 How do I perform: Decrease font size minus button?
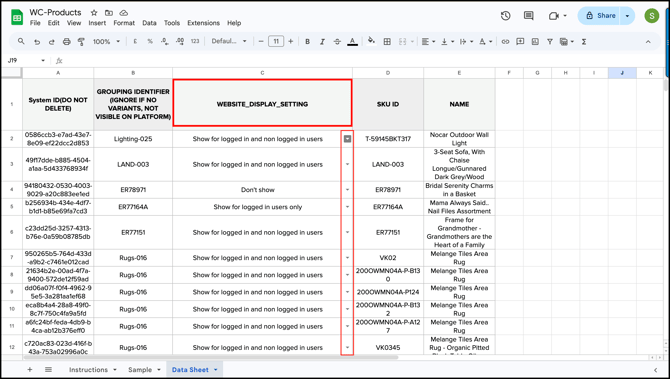[261, 41]
